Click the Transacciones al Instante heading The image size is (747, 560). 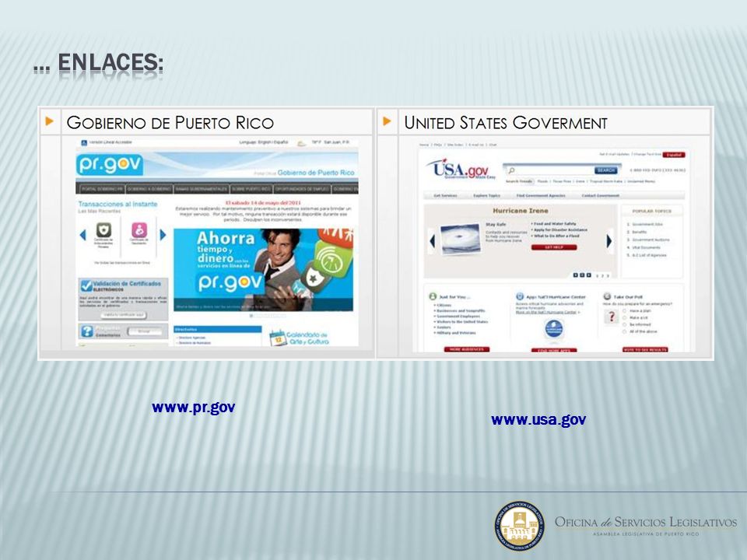(117, 204)
